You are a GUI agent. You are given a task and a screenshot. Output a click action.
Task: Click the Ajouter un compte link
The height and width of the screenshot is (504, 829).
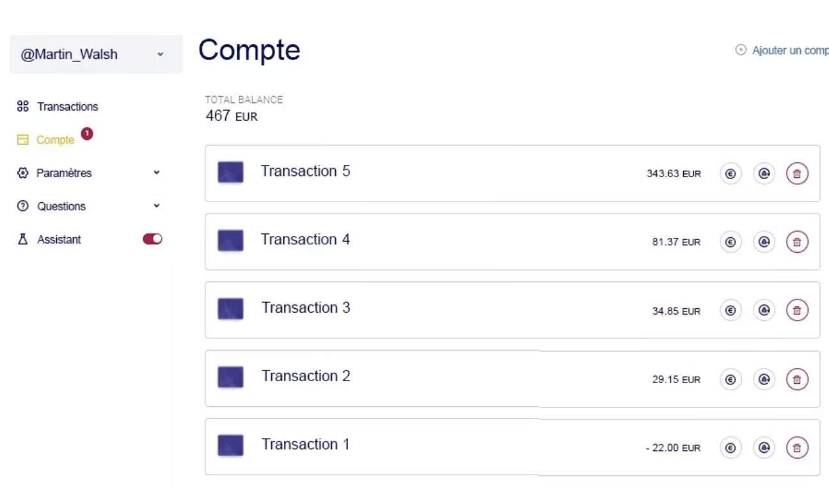(x=788, y=51)
